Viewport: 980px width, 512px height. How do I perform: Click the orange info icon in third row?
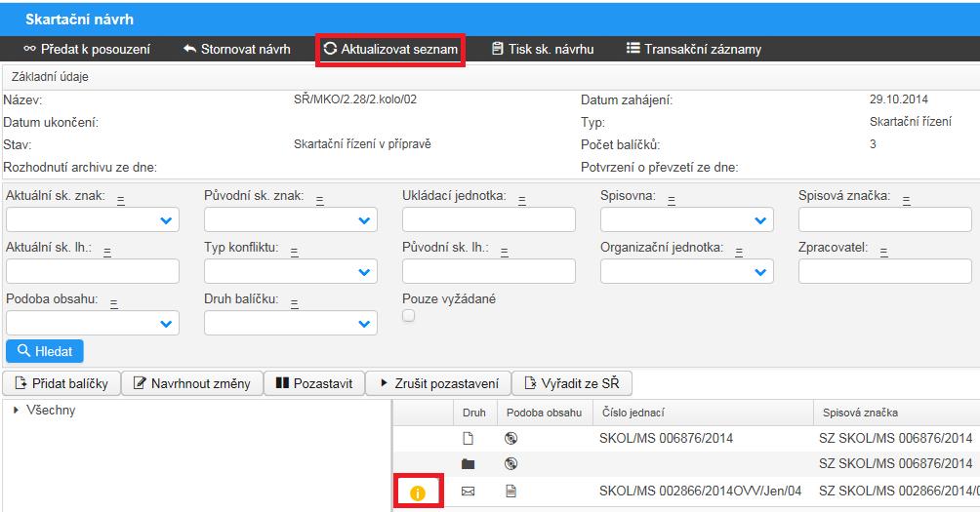pyautogui.click(x=418, y=492)
